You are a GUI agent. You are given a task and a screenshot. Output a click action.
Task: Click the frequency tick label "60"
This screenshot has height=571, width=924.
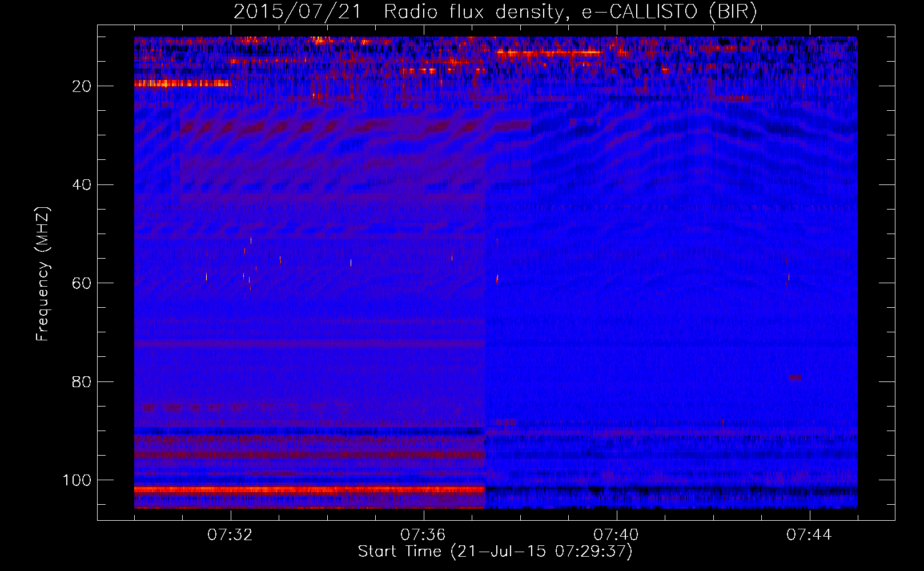(x=82, y=283)
